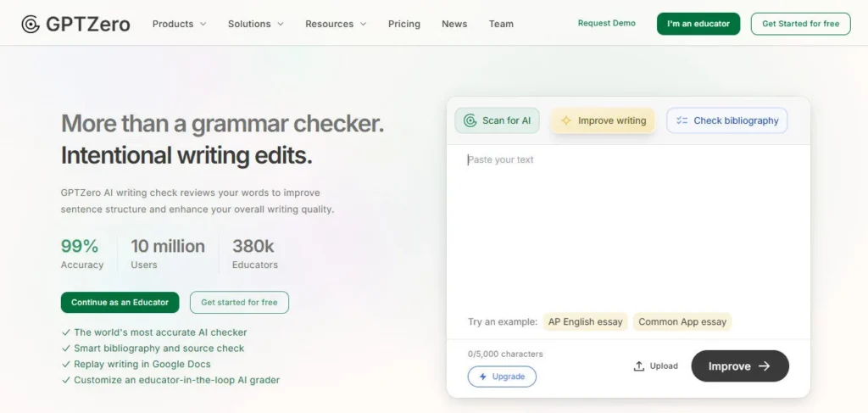Click the 10 million Users statistic
The width and height of the screenshot is (868, 413).
point(168,254)
